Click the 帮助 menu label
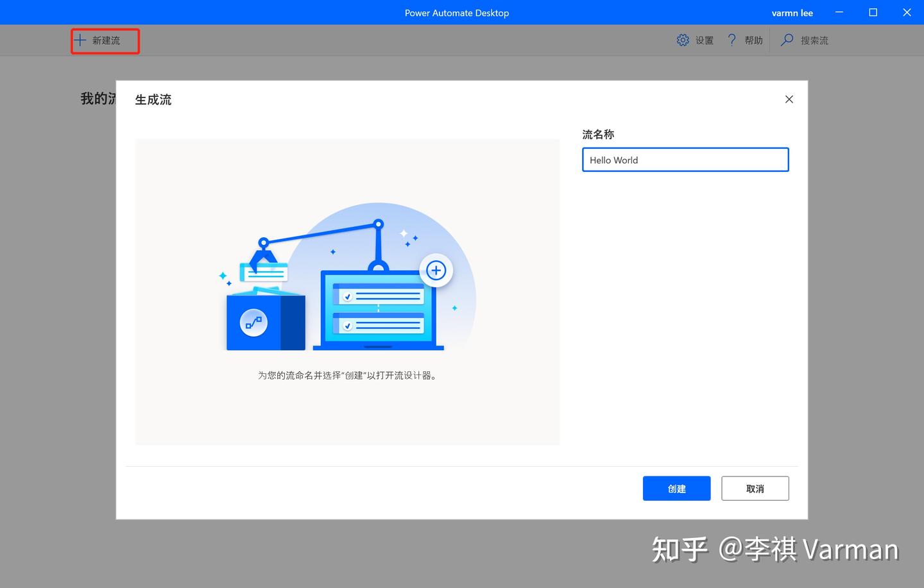 point(753,40)
